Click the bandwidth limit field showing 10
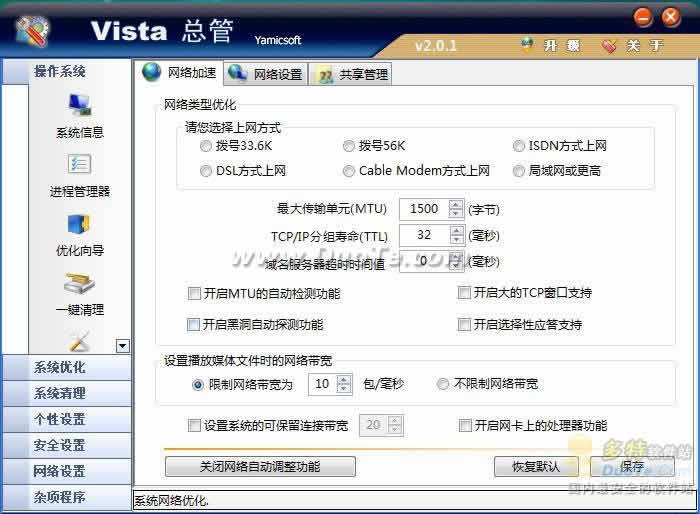The image size is (700, 514). pos(322,384)
